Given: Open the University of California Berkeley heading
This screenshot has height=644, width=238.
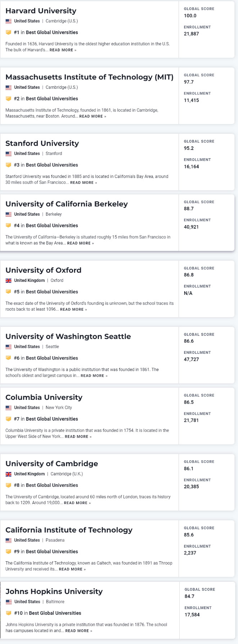Looking at the screenshot, I should tap(67, 204).
